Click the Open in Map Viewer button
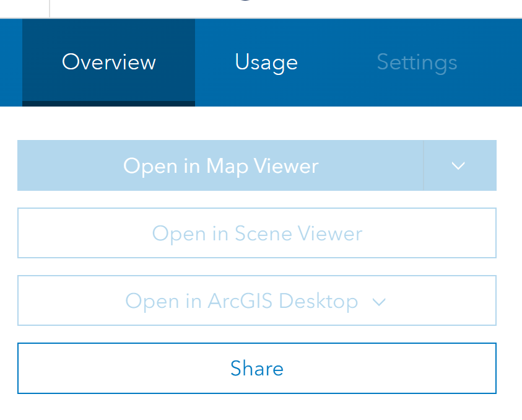The height and width of the screenshot is (420, 522). coord(220,165)
